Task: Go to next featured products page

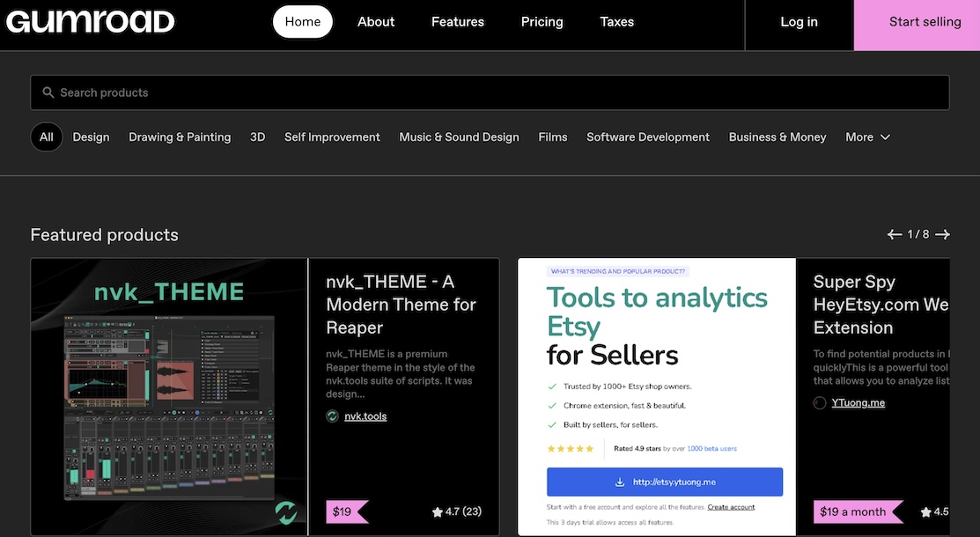Action: tap(942, 234)
